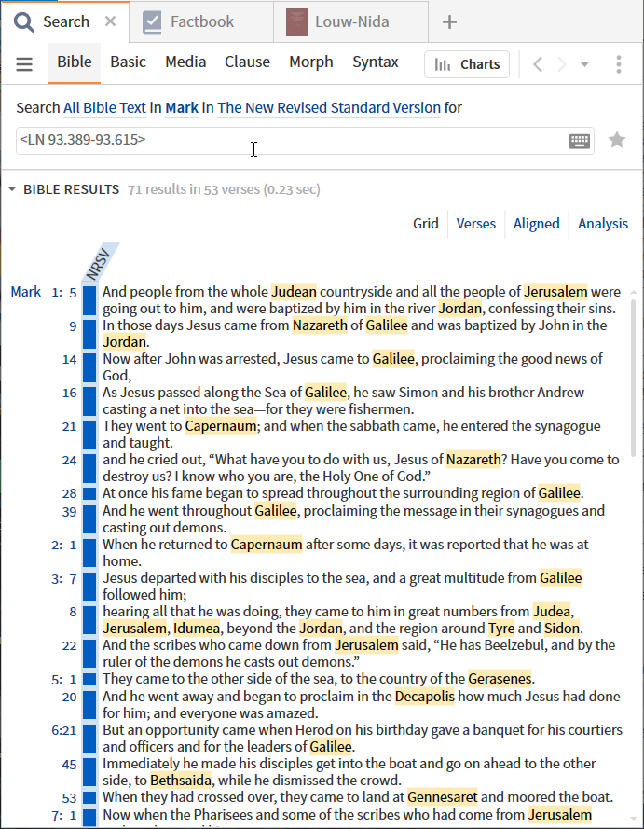Open the Mark 3:7 verse reference

64,579
